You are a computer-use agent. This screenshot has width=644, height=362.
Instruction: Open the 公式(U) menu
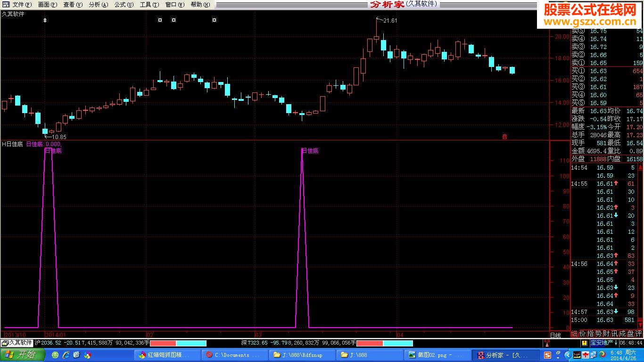point(124,5)
